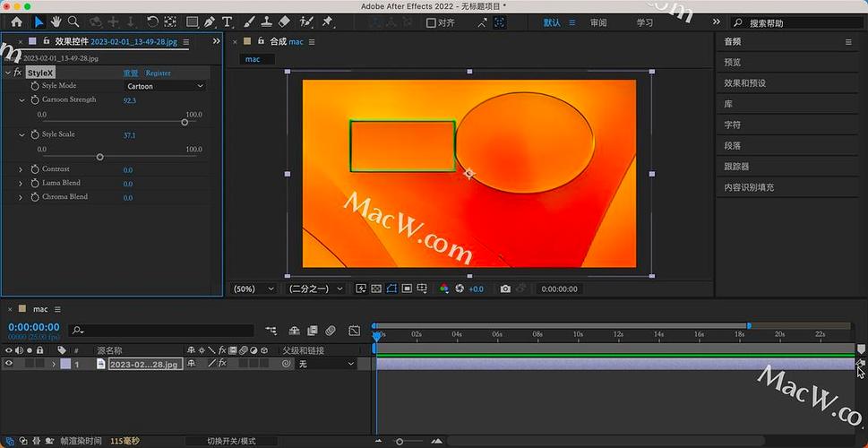Take a snapshot with camera icon
Viewport: 868px width, 448px height.
(x=505, y=289)
